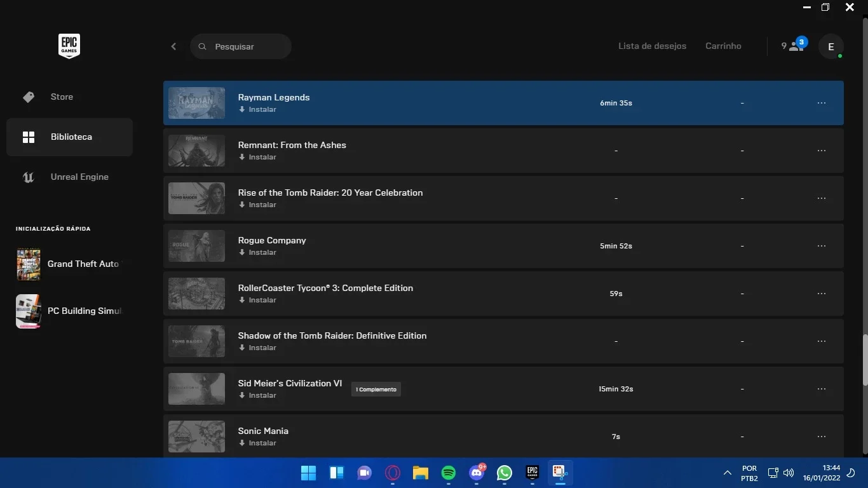Viewport: 868px width, 488px height.
Task: Open more options for Sid Meier's Civilization VI
Action: [x=822, y=389]
